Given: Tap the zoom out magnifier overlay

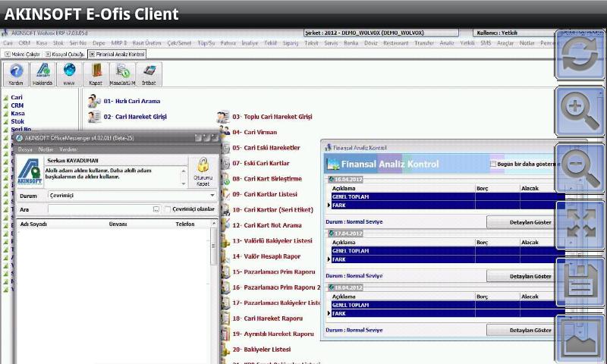Looking at the screenshot, I should (x=580, y=168).
